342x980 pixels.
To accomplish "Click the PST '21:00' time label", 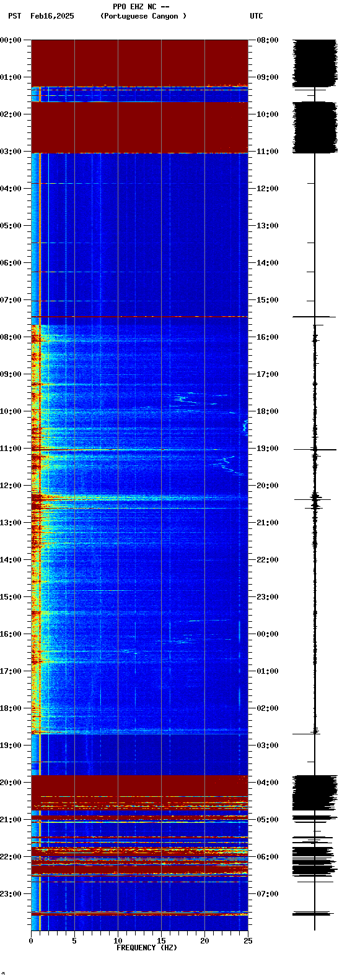I will tap(11, 820).
